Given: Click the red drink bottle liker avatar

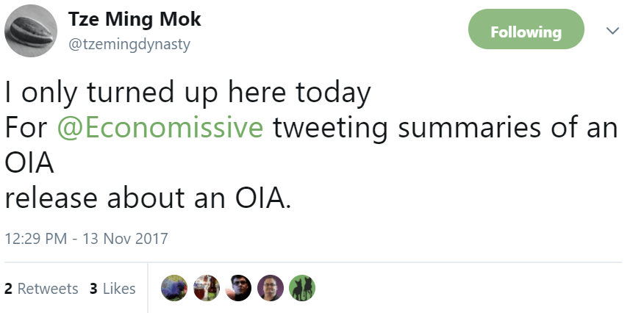Looking at the screenshot, I should (x=206, y=288).
